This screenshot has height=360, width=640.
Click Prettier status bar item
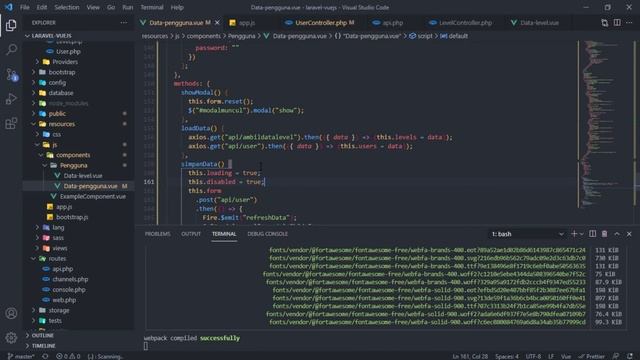pos(591,356)
